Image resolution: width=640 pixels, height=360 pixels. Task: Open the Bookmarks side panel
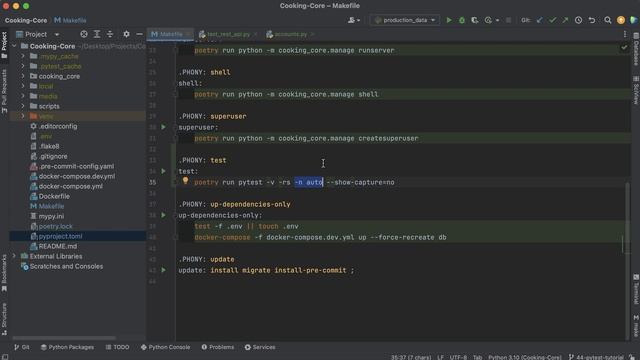point(4,273)
